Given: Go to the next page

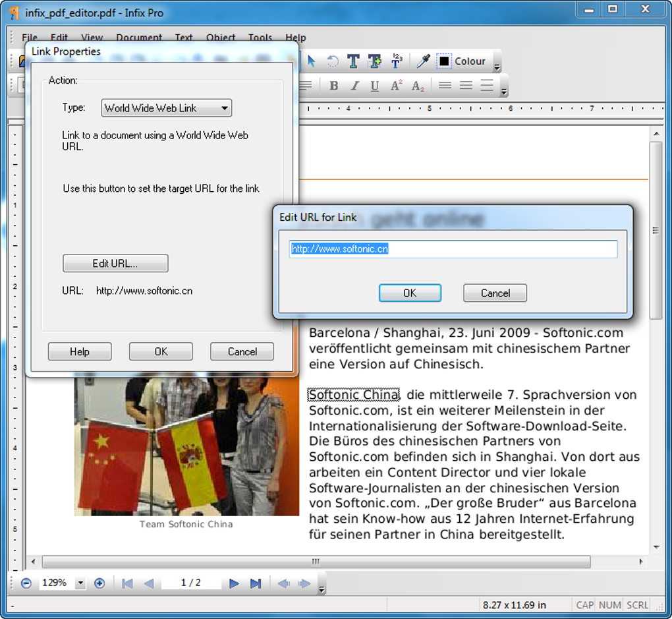Looking at the screenshot, I should pyautogui.click(x=234, y=583).
